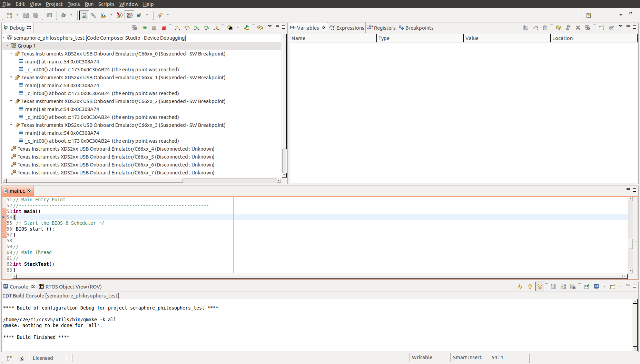Toggle the Wrap/Sync arrows button in Console toolbar

[540, 286]
